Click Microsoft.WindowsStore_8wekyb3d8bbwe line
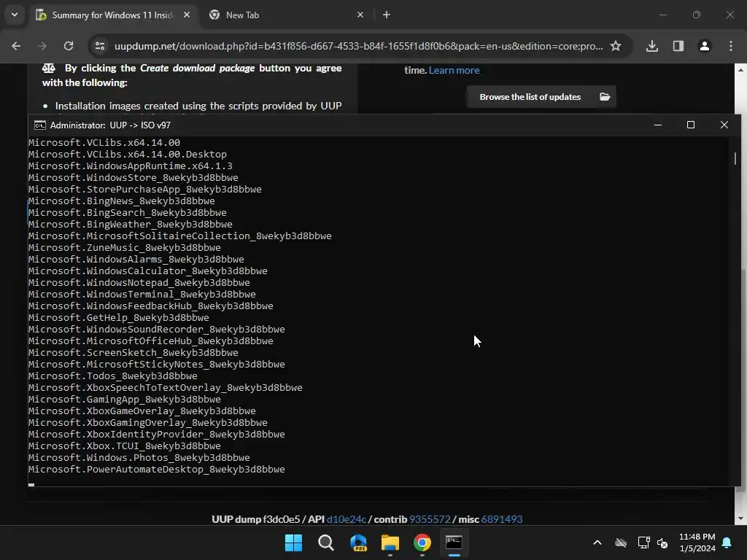The height and width of the screenshot is (560, 747). click(133, 178)
